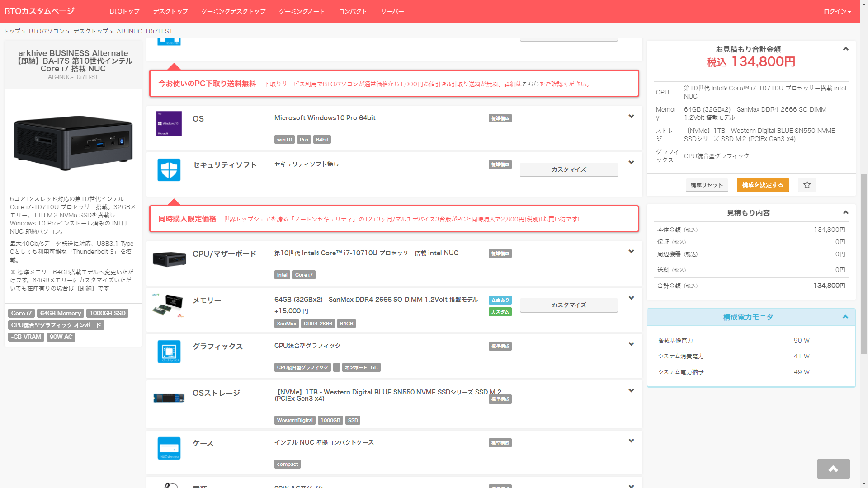Collapse the power monitor panel
This screenshot has height=488, width=868.
[x=845, y=317]
